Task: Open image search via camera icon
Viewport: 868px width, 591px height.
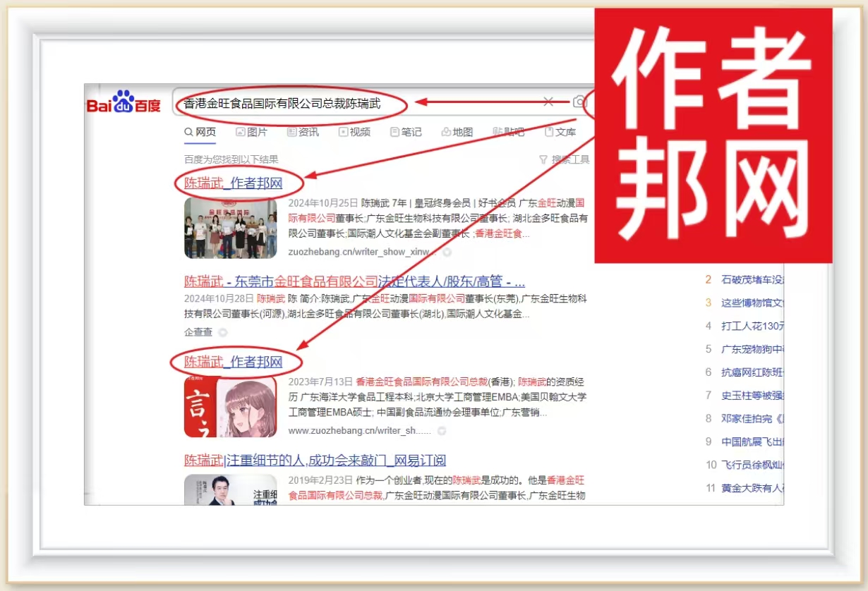Action: click(579, 102)
